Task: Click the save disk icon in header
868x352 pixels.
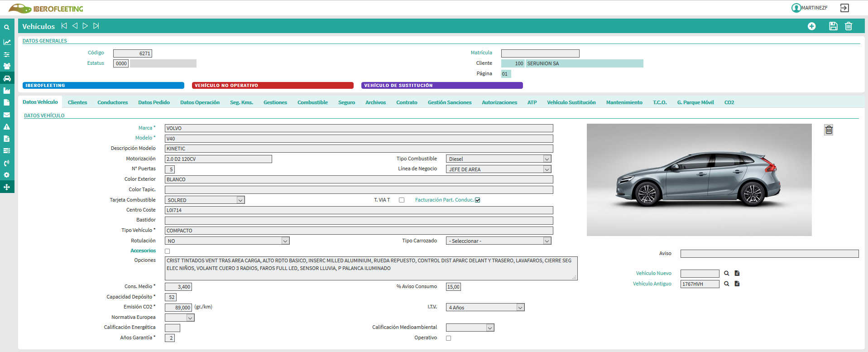Action: [833, 26]
